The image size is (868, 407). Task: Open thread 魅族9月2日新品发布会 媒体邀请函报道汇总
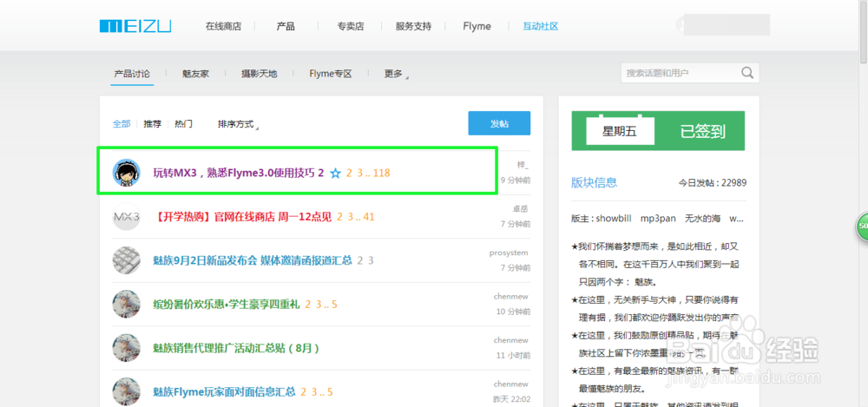point(253,260)
